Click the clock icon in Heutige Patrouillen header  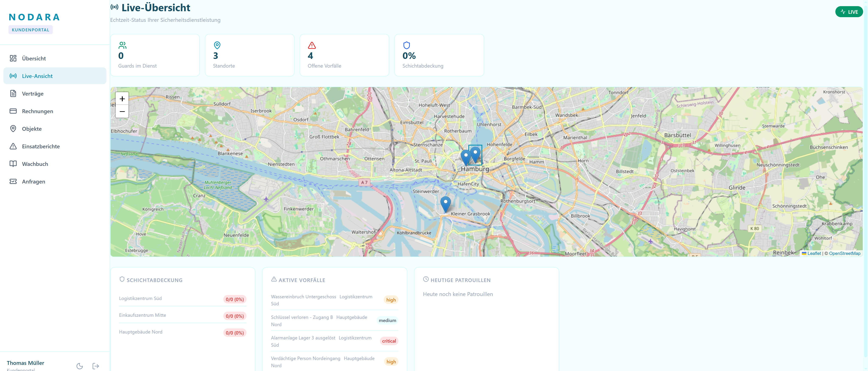pyautogui.click(x=426, y=279)
